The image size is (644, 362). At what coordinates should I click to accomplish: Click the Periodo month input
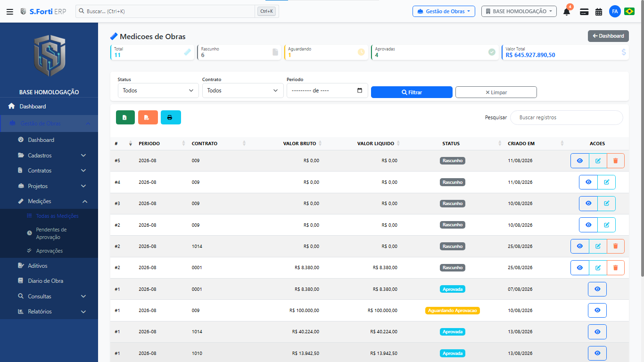tap(327, 90)
